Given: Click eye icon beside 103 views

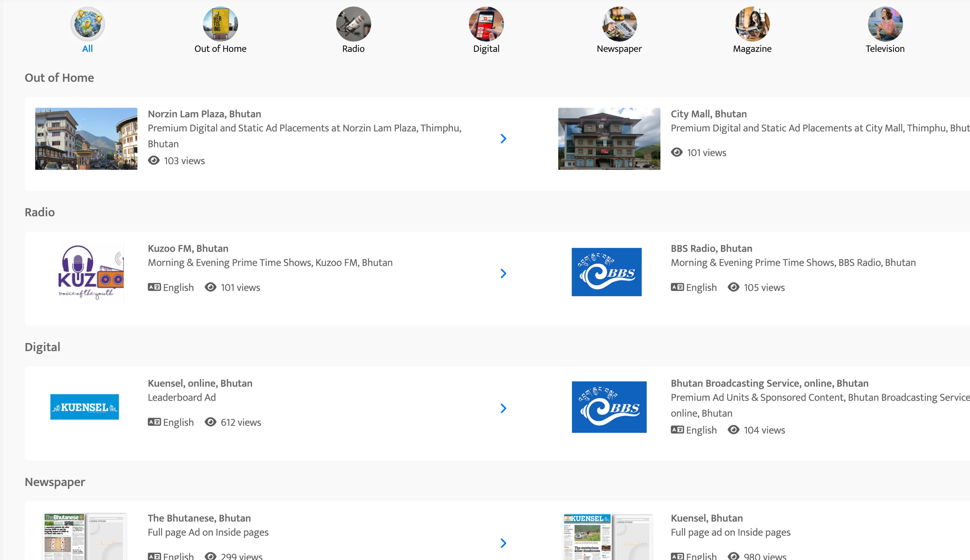Looking at the screenshot, I should 154,160.
